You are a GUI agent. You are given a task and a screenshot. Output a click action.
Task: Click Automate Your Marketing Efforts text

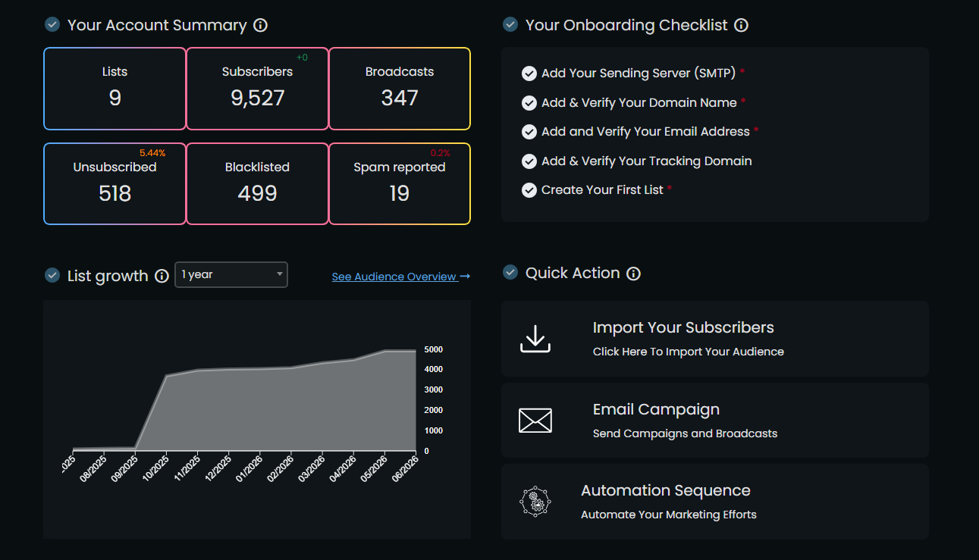[669, 515]
